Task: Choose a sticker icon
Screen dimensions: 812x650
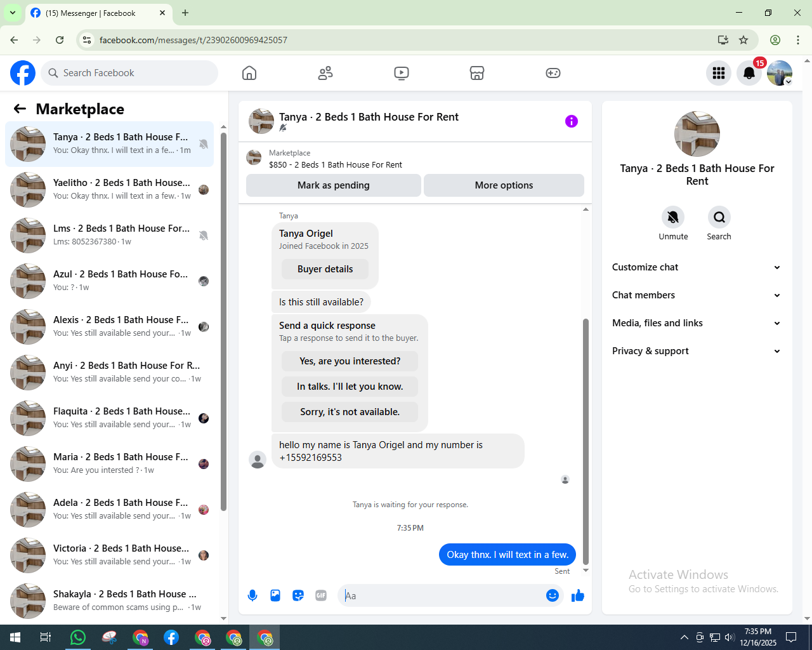Action: (x=298, y=595)
